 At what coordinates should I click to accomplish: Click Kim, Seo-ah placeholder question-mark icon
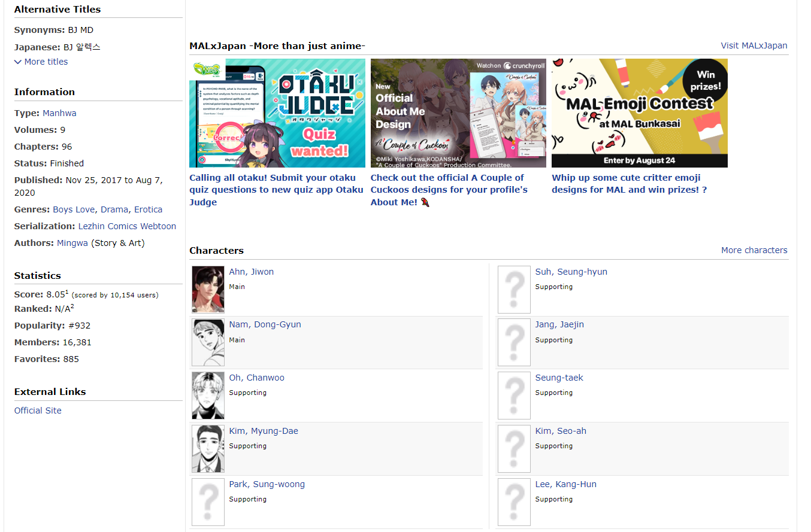[x=514, y=449]
